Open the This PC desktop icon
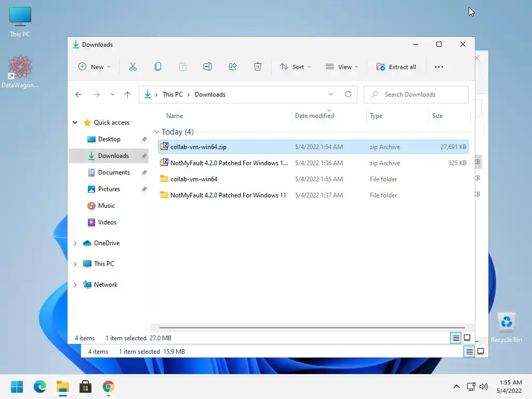The height and width of the screenshot is (399, 532). point(20,22)
